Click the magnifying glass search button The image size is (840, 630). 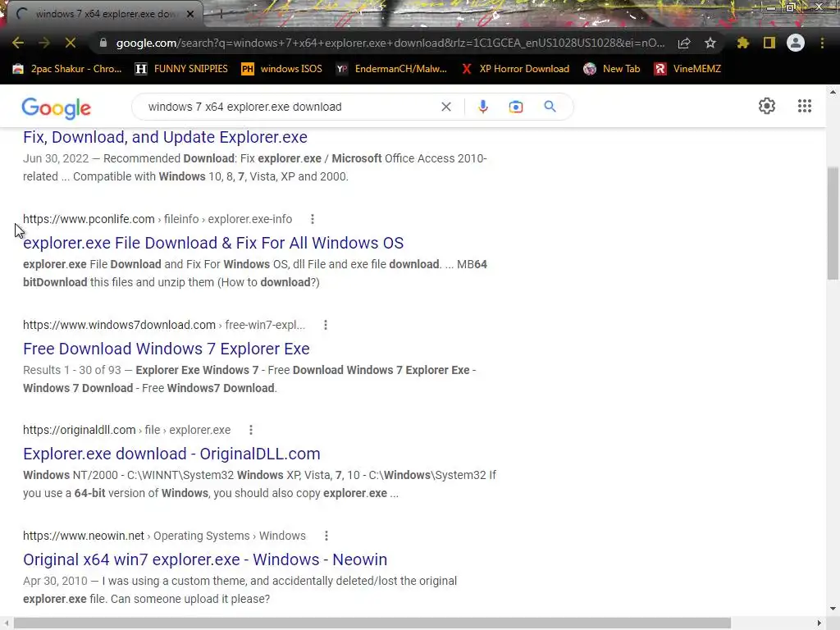coord(550,107)
